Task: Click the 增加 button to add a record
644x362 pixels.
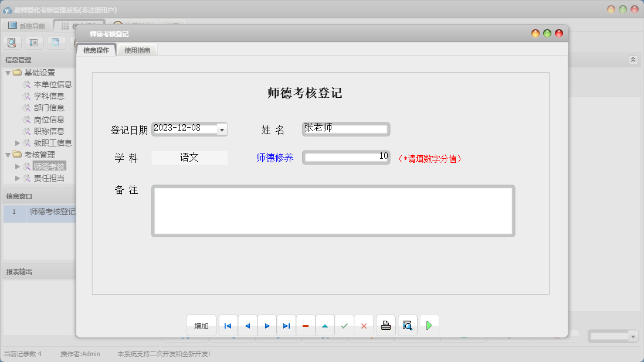Action: tap(201, 325)
